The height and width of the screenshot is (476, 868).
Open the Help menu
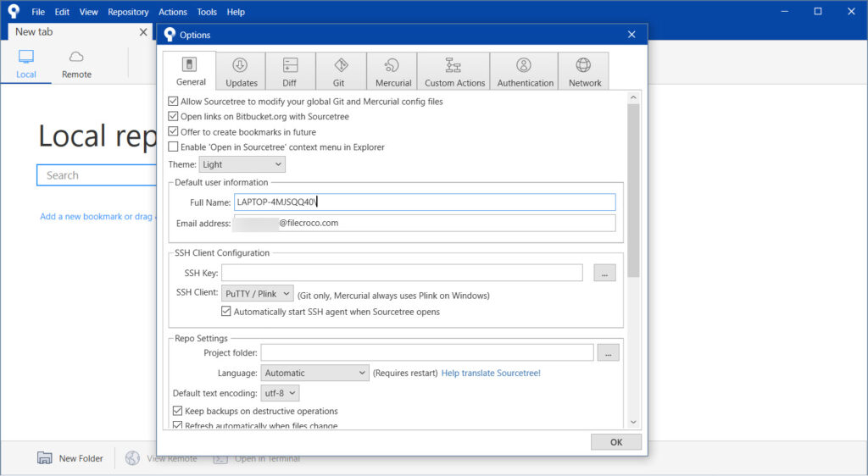[236, 12]
